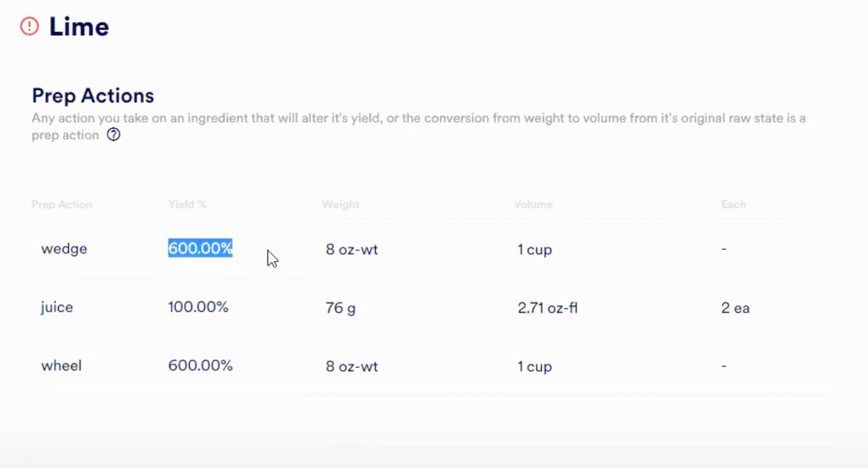Click the juice yield 100.00% value
868x468 pixels.
(x=198, y=308)
